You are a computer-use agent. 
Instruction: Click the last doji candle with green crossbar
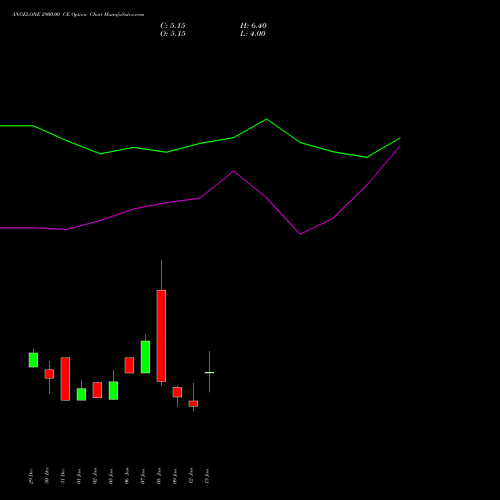tap(209, 372)
